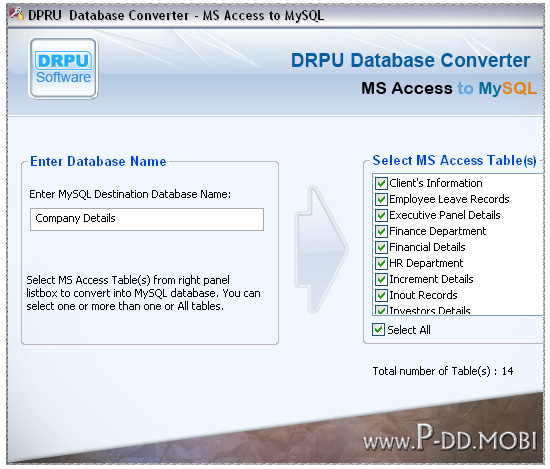Select the HR Department row text
The width and height of the screenshot is (550, 469).
click(426, 263)
